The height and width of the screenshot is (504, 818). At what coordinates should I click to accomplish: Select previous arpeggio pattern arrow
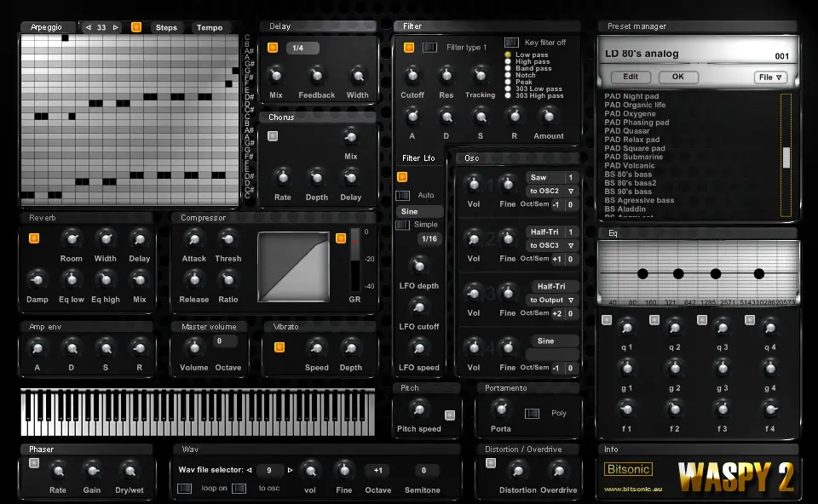(88, 27)
